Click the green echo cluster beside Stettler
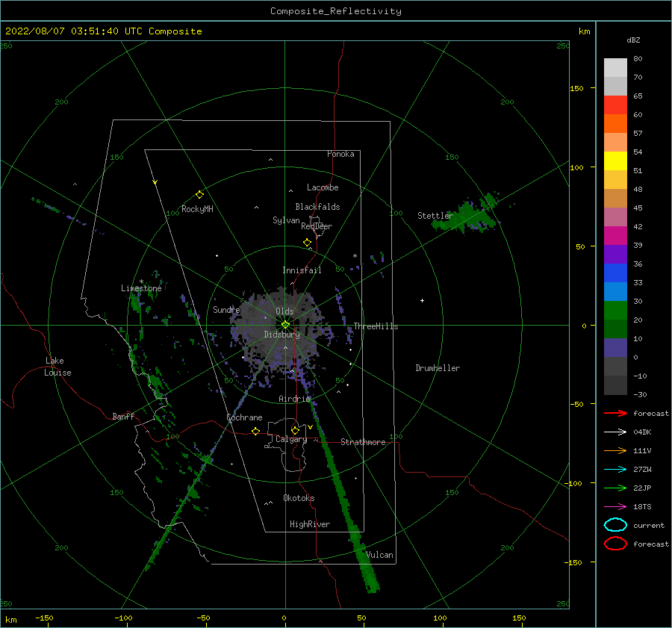Viewport: 672px width, 628px height. click(x=467, y=216)
